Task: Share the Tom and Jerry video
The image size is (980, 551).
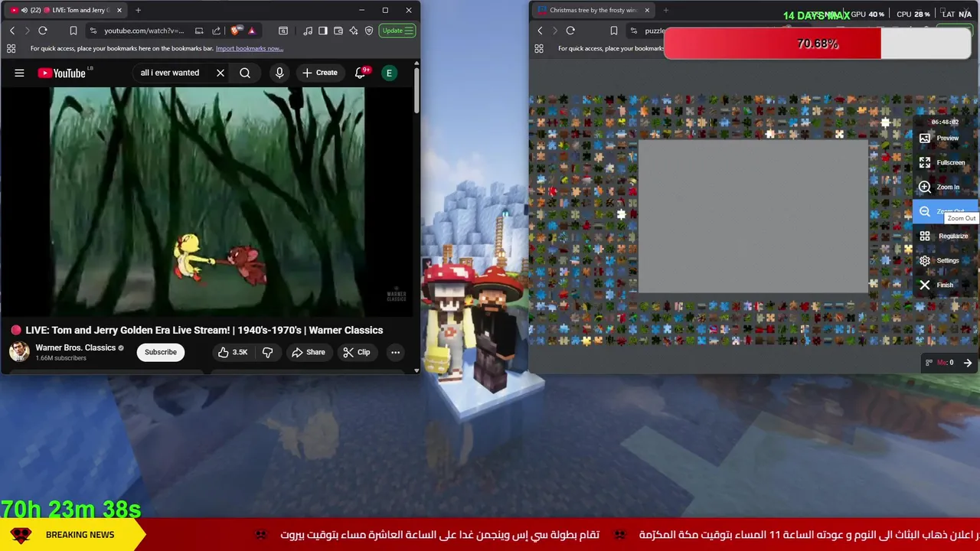Action: pos(308,352)
